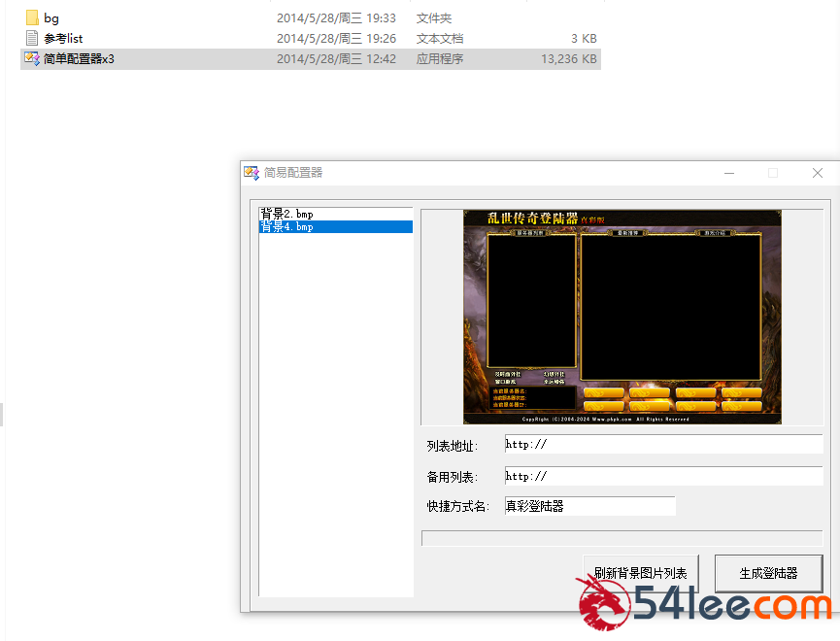This screenshot has width=840, height=641.
Task: Click the 服务器列表 panel header in preview
Action: 529,231
